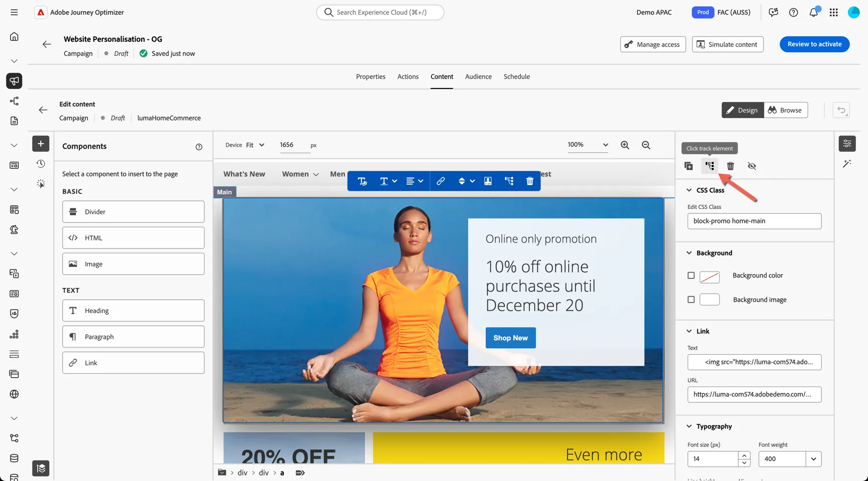Open text style dropdown in floating toolbar
Image resolution: width=868 pixels, height=481 pixels.
pos(388,181)
